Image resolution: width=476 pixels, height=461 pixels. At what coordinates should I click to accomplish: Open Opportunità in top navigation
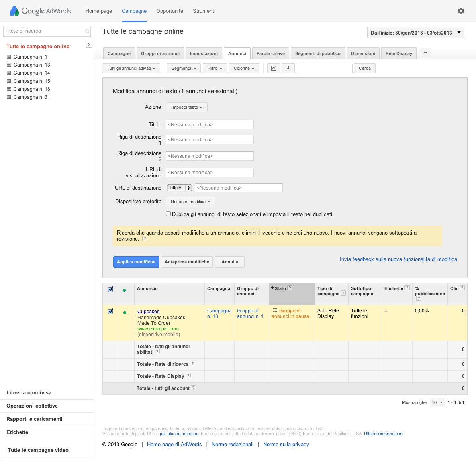170,11
